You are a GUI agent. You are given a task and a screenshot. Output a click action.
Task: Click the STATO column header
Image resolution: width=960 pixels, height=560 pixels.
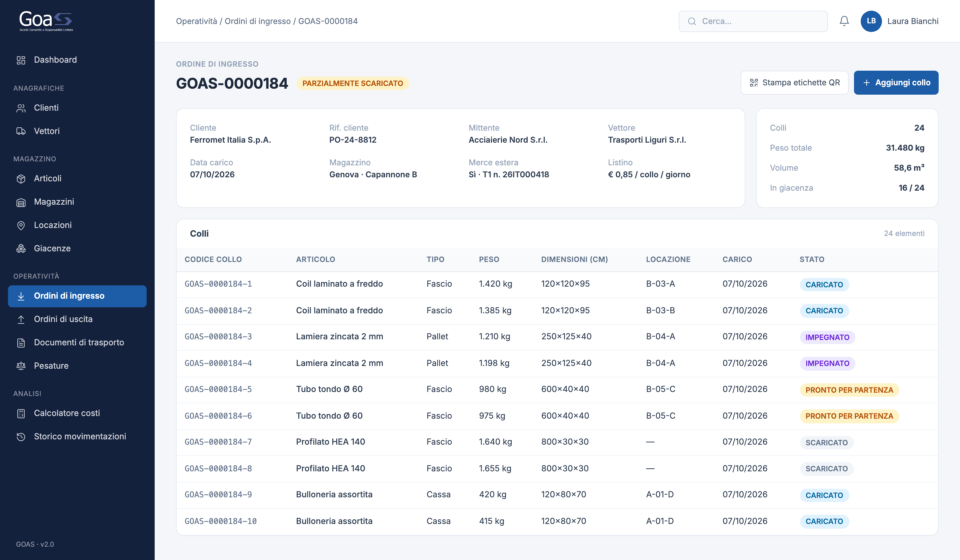[x=811, y=259]
